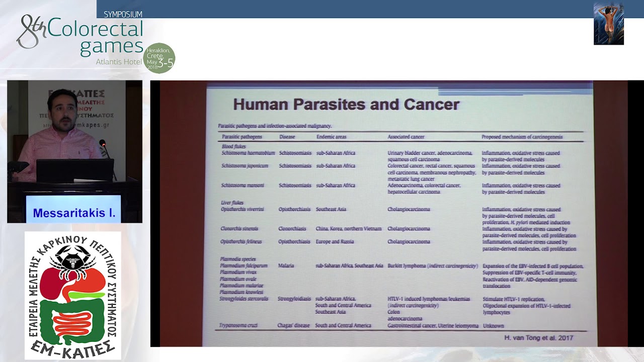Click 'Southeast Asia' in the Opisthorchis viverrini row
Viewport: 644px width, 362px height.
click(332, 209)
